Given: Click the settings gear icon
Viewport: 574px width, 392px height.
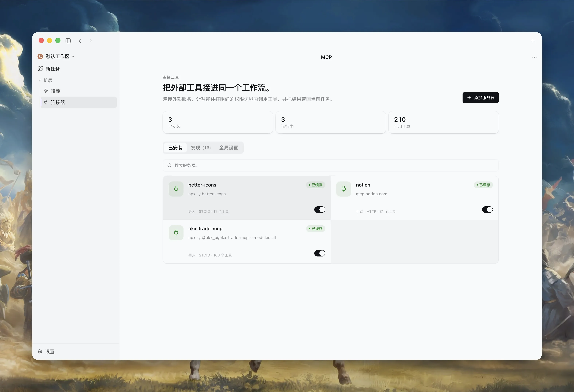Looking at the screenshot, I should [40, 351].
